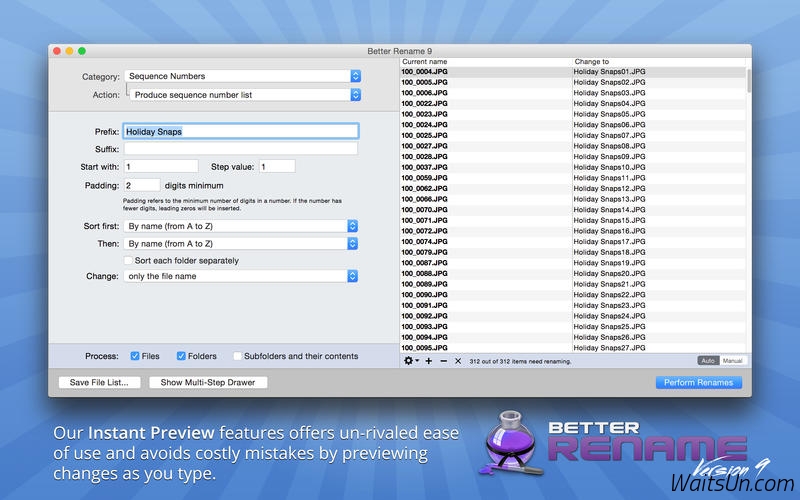800x500 pixels.
Task: Enable the Files checkbox
Action: (135, 356)
